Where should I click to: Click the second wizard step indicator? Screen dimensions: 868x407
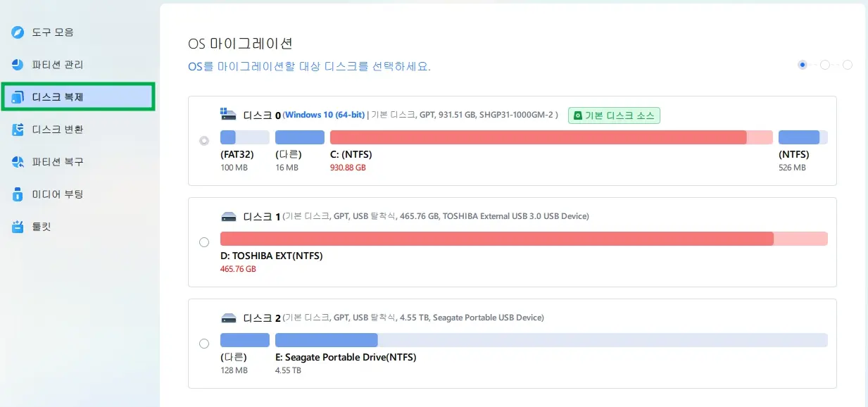(x=824, y=64)
